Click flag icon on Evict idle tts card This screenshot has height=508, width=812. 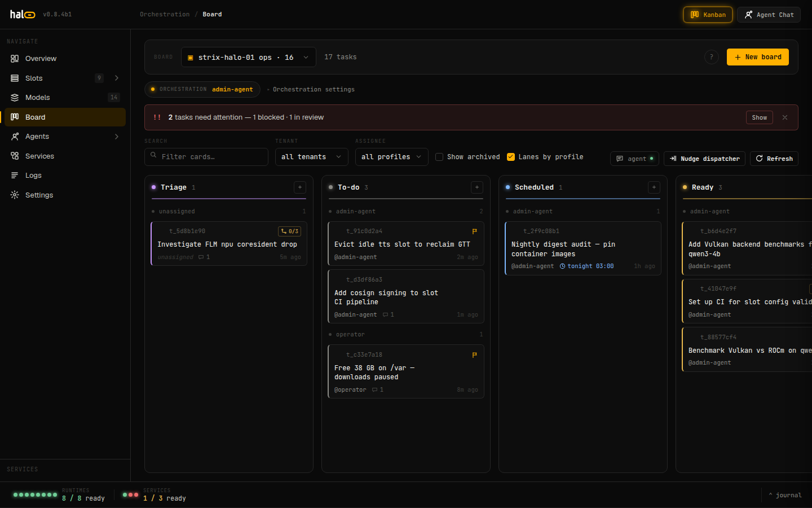pyautogui.click(x=474, y=231)
